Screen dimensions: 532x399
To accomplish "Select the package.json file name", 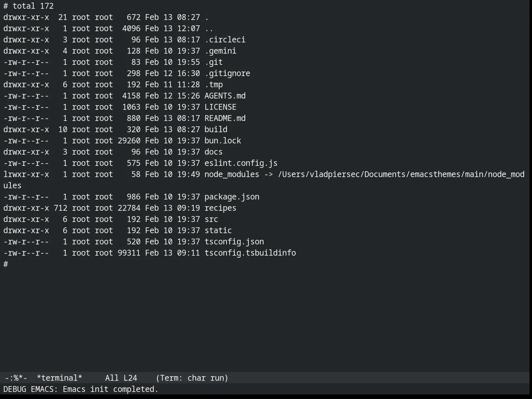I will (x=232, y=197).
